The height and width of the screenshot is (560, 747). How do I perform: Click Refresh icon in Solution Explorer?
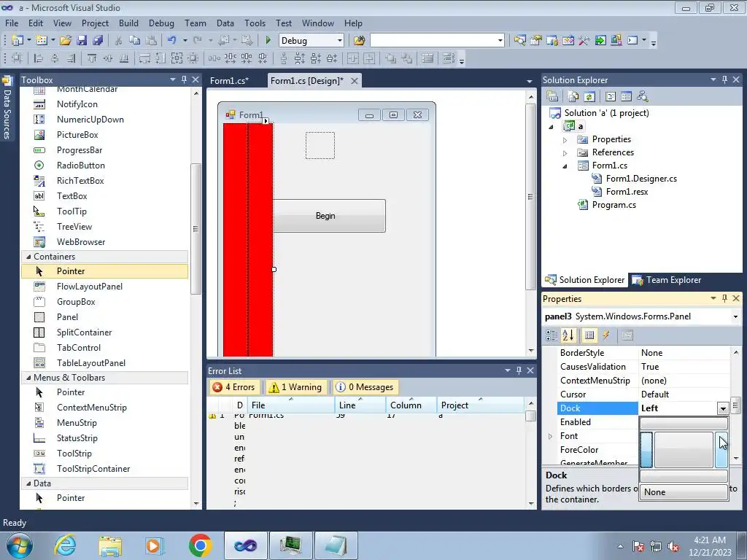[x=589, y=97]
